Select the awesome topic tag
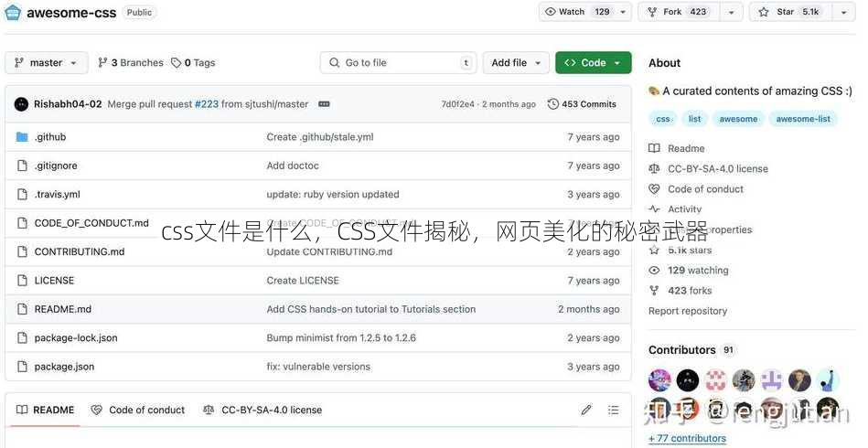Viewport: 868px width, 448px height. 738,119
